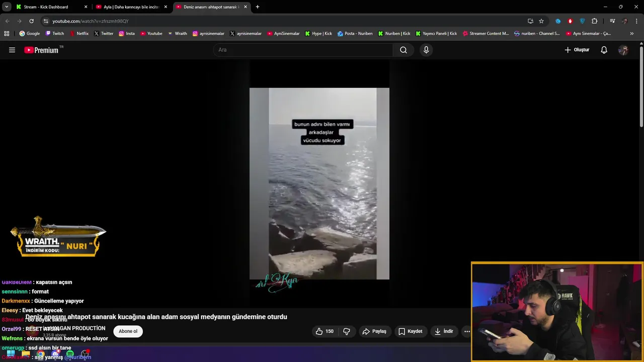Open Chrome from the taskbar

[40, 354]
